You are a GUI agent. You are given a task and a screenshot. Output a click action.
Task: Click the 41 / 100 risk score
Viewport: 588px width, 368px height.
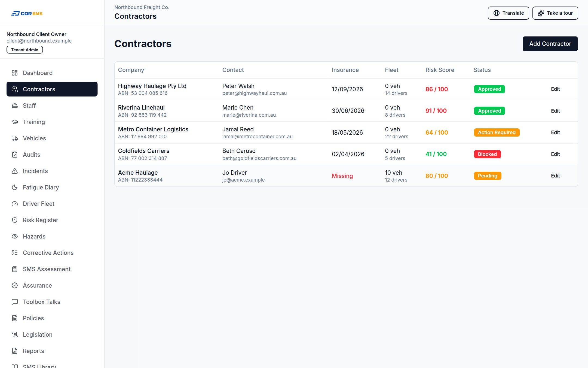[436, 154]
